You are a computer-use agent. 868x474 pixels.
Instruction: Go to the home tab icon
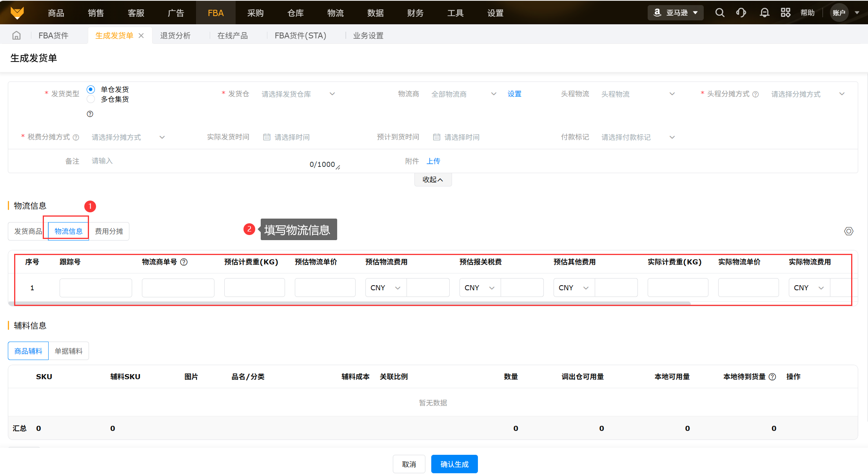click(x=16, y=36)
